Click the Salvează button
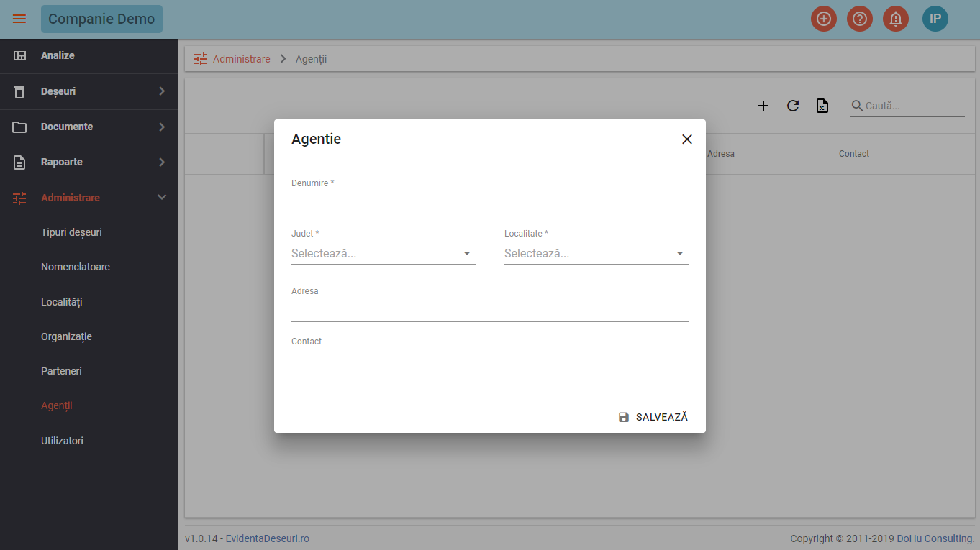 pos(653,417)
